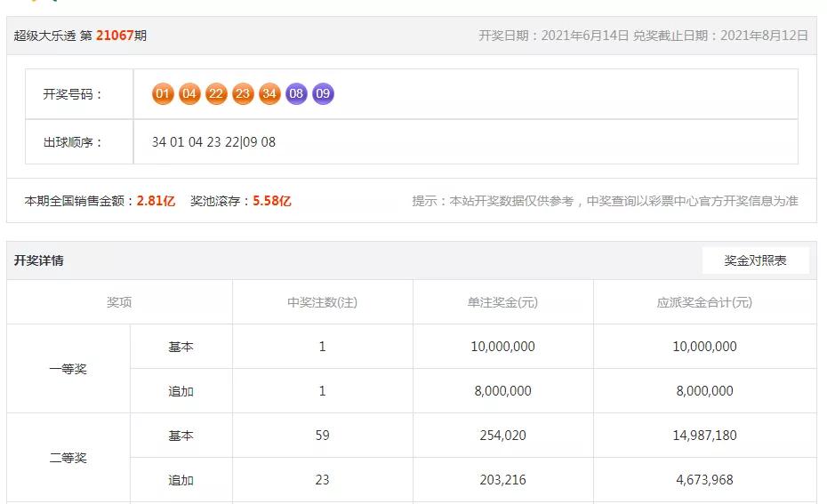Click the 二等奖 row label

(68, 458)
